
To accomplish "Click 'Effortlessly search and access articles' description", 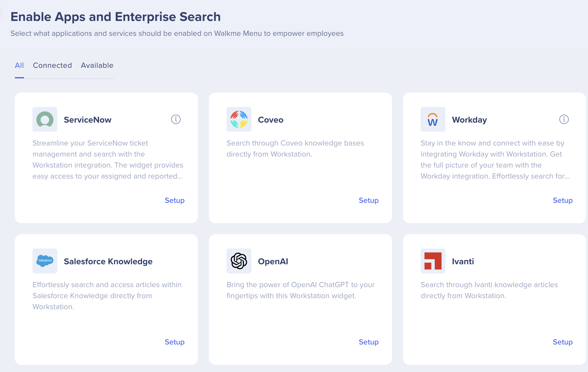I will click(x=107, y=296).
